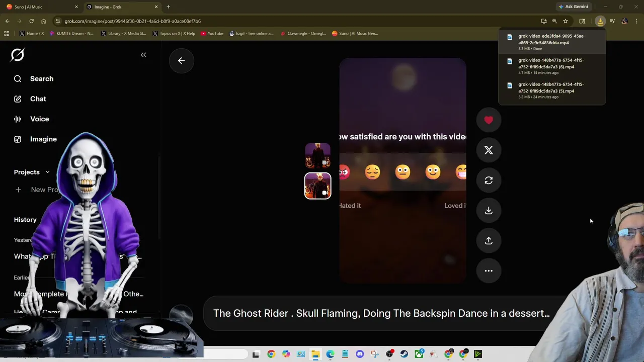Bookmark this page with the star
Image resolution: width=644 pixels, height=362 pixels.
566,21
